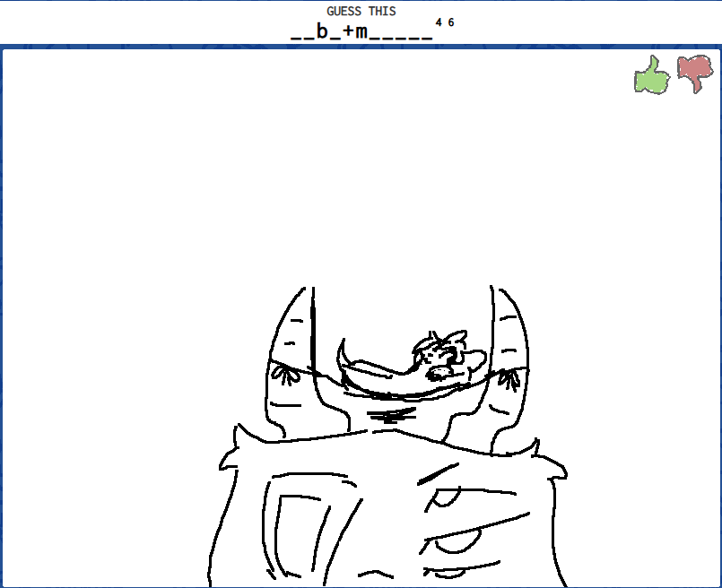Click the "4 6" letter count superscript
The height and width of the screenshot is (588, 722).
pos(444,22)
